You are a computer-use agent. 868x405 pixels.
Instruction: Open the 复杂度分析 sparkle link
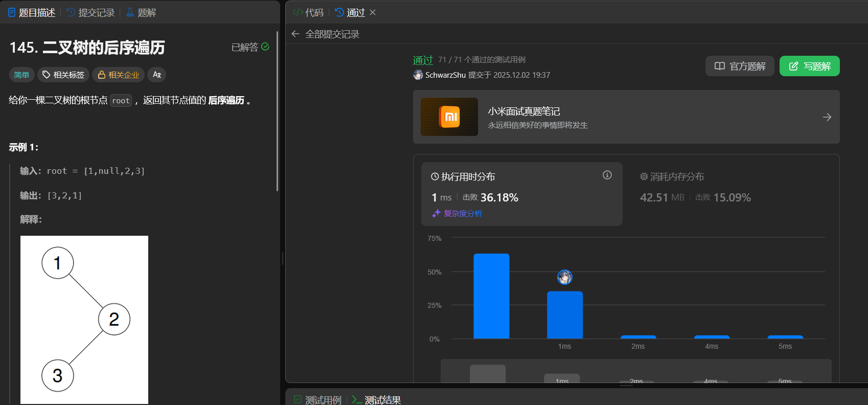point(458,214)
